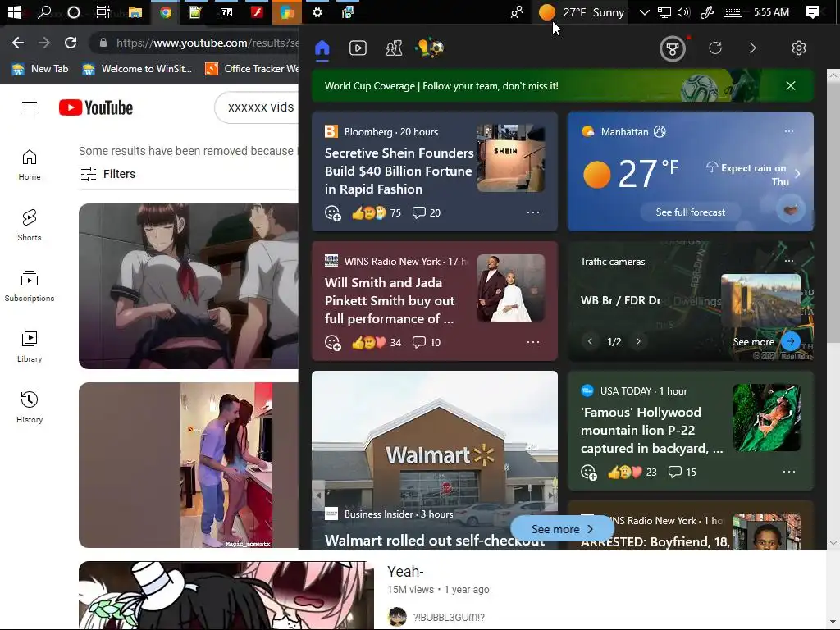840x630 pixels.
Task: Dismiss the World Cup Coverage banner
Action: 790,85
